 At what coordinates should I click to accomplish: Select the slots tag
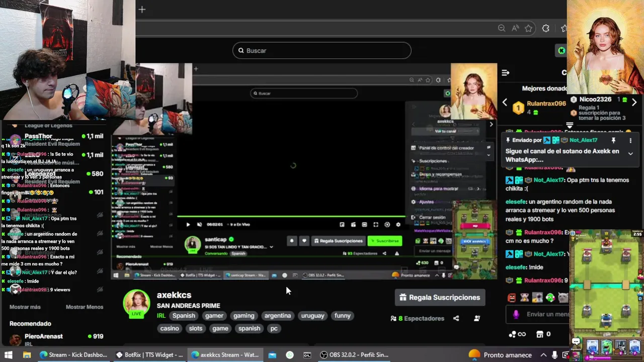click(x=196, y=328)
